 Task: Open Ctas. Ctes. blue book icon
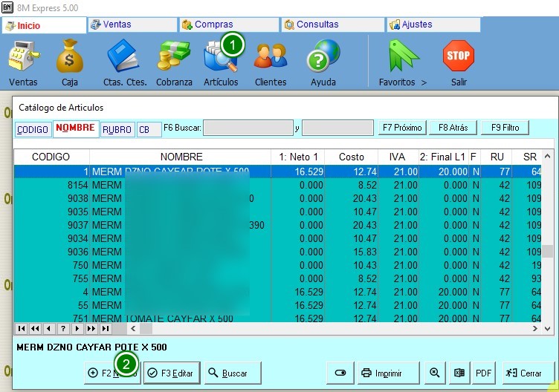(x=123, y=56)
